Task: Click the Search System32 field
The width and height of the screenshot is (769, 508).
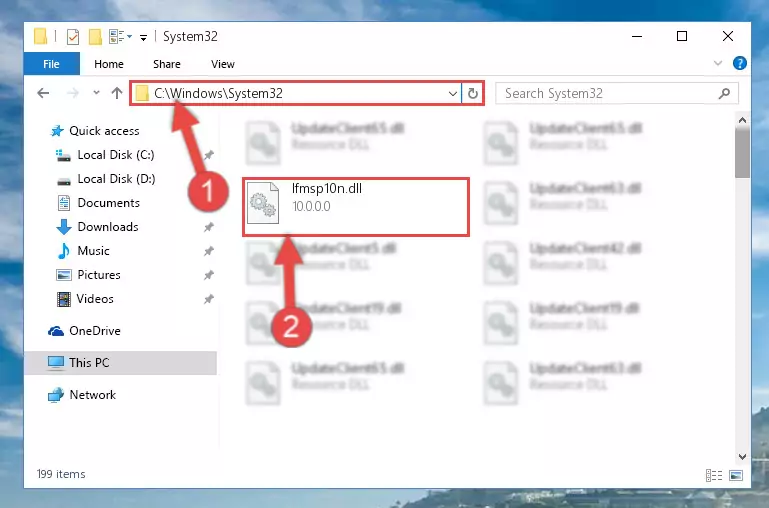Action: pyautogui.click(x=617, y=93)
